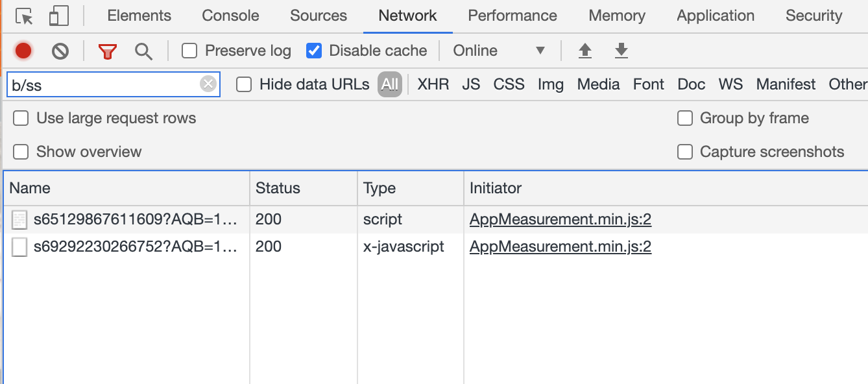The height and width of the screenshot is (384, 868).
Task: Clear the network log with the clear icon
Action: coord(60,51)
